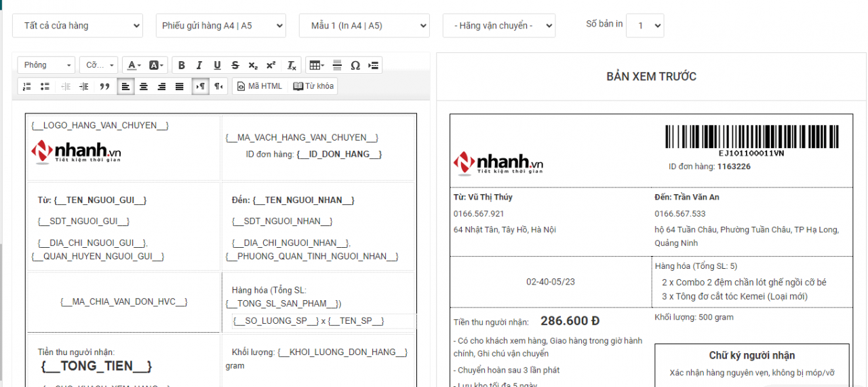868x387 pixels.
Task: Increase indent in the editor
Action: coord(84,86)
